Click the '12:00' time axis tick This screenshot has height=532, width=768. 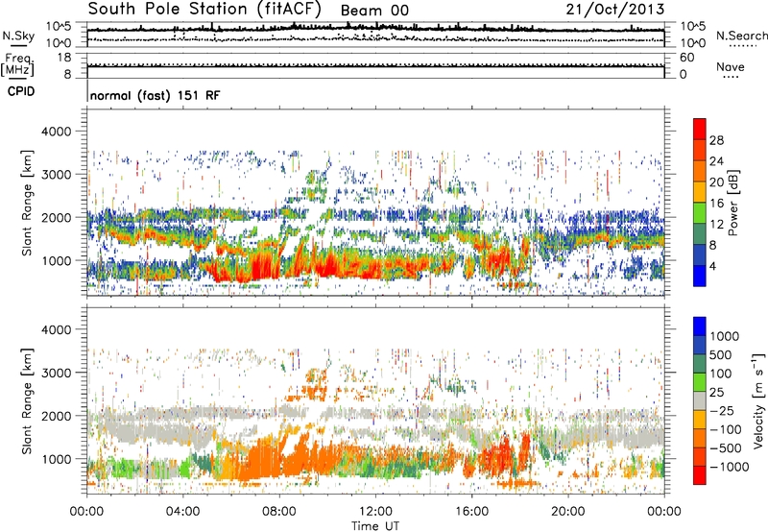[375, 512]
